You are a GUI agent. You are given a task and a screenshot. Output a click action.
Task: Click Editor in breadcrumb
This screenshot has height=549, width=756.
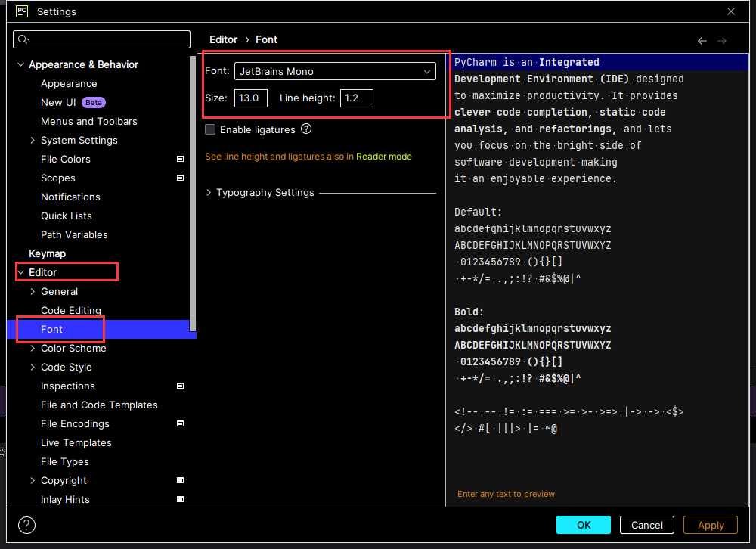[223, 39]
